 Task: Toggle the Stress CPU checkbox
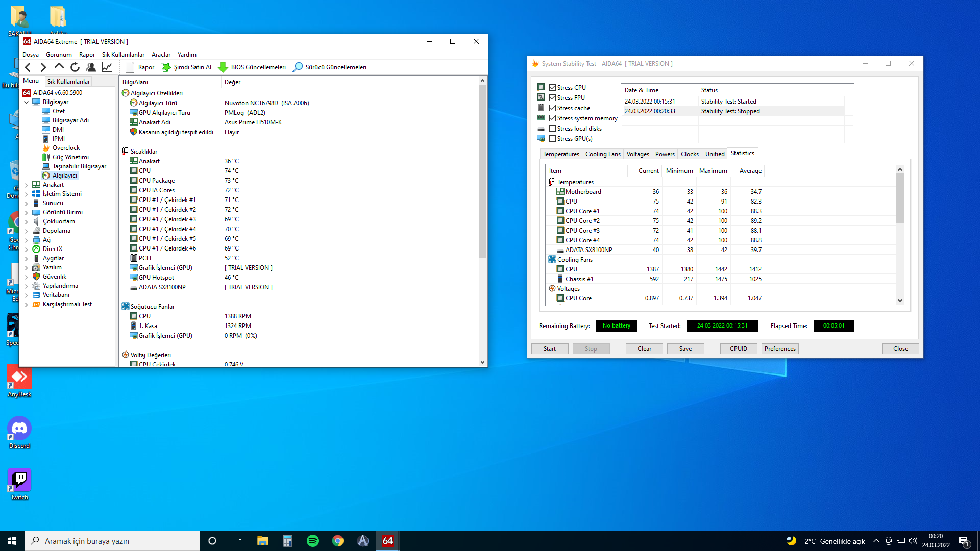tap(552, 88)
